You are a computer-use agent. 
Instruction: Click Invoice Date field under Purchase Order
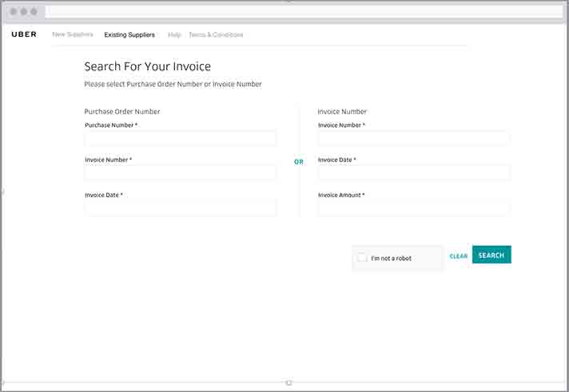[180, 208]
